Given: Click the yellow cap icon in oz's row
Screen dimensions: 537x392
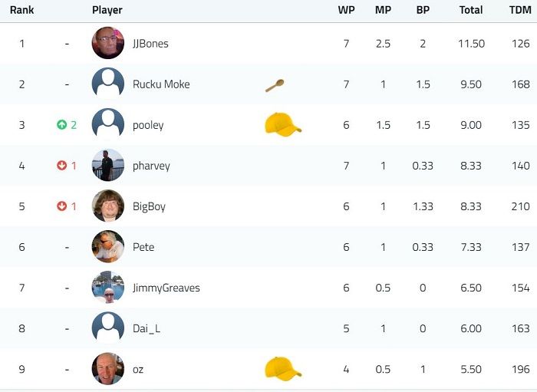Looking at the screenshot, I should [x=283, y=369].
